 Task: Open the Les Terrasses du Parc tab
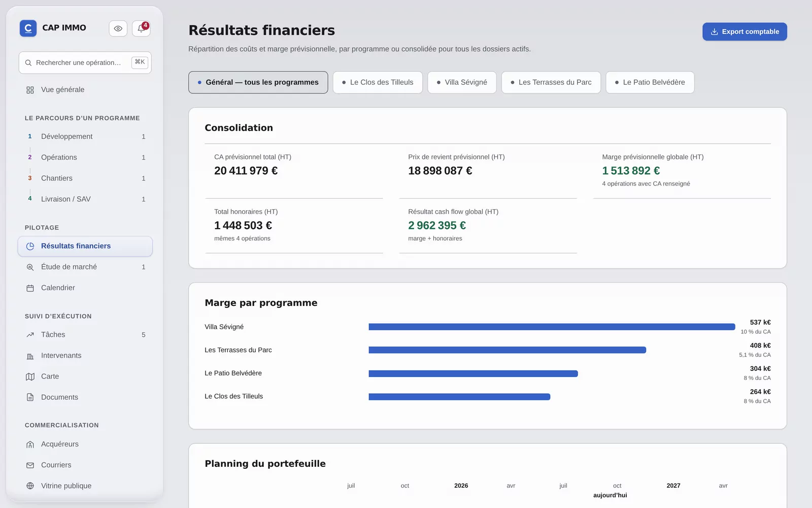coord(551,82)
